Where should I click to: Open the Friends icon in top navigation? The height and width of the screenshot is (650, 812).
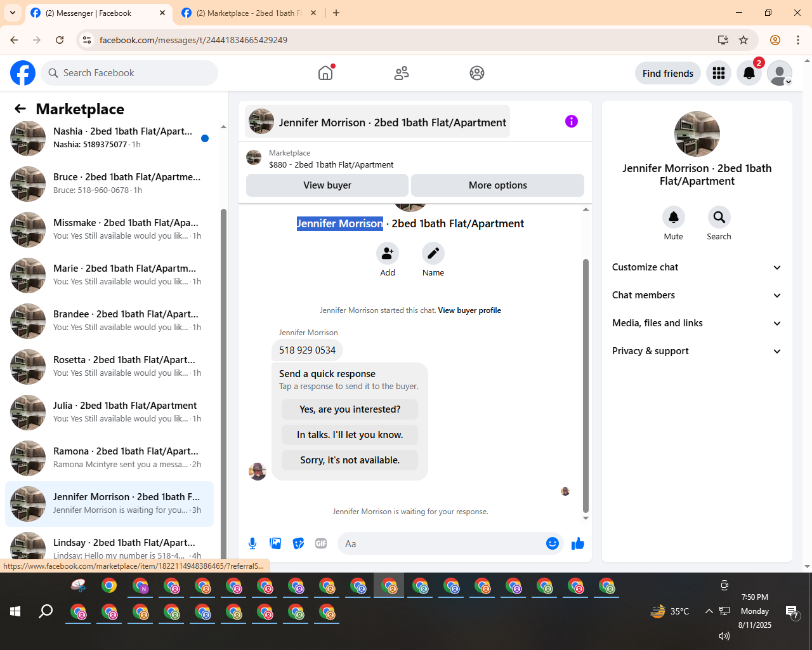pos(402,73)
